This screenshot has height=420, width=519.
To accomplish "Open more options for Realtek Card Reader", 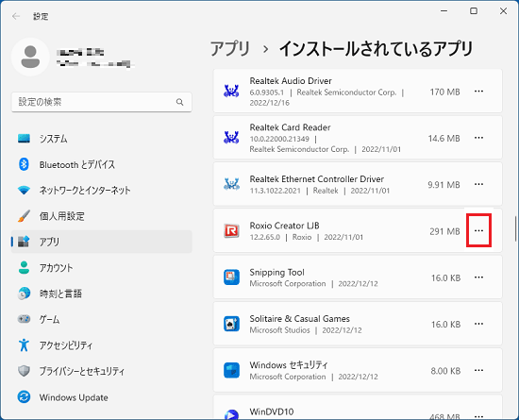I will 478,138.
